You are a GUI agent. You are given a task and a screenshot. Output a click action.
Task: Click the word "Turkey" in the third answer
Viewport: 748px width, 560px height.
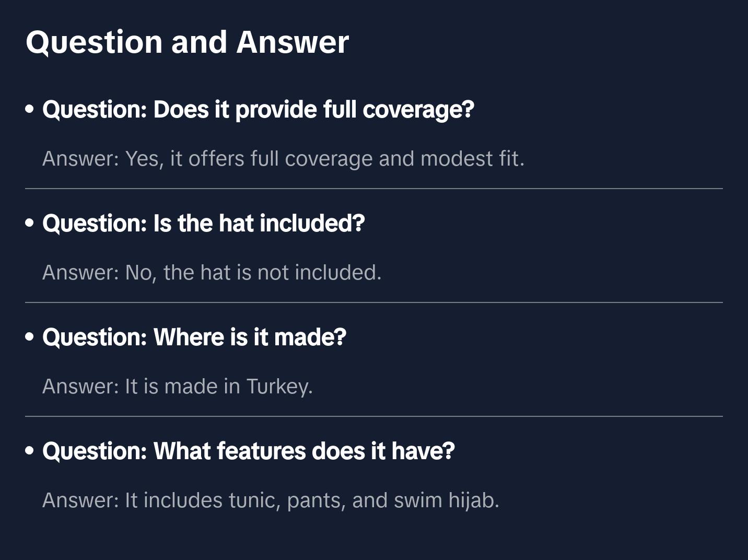[278, 387]
